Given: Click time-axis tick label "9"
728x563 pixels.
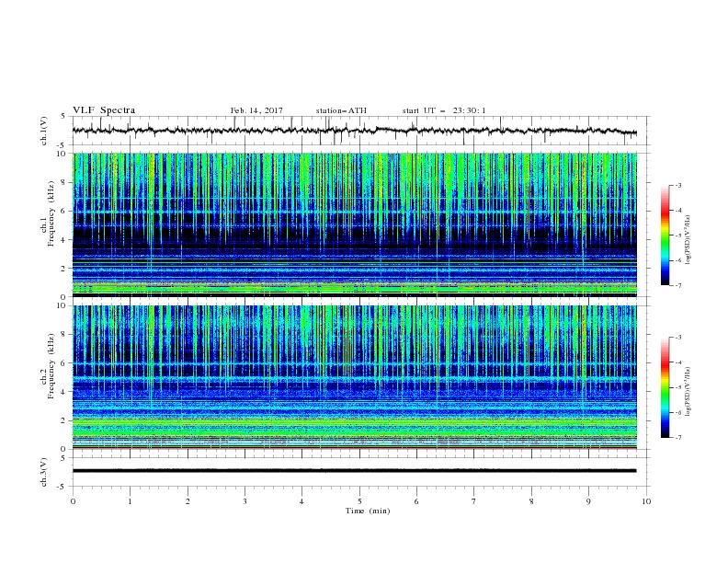Looking at the screenshot, I should (x=588, y=501).
